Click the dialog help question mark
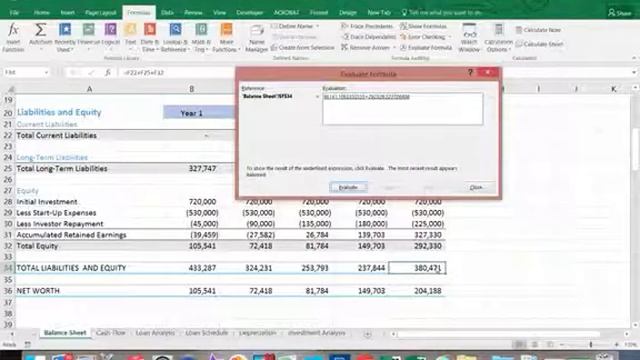640x360 pixels. click(x=470, y=72)
